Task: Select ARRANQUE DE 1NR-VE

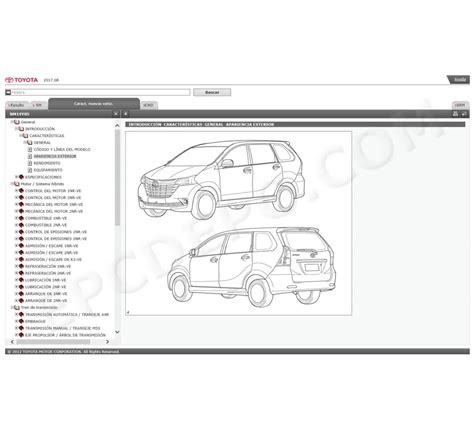Action: click(46, 294)
